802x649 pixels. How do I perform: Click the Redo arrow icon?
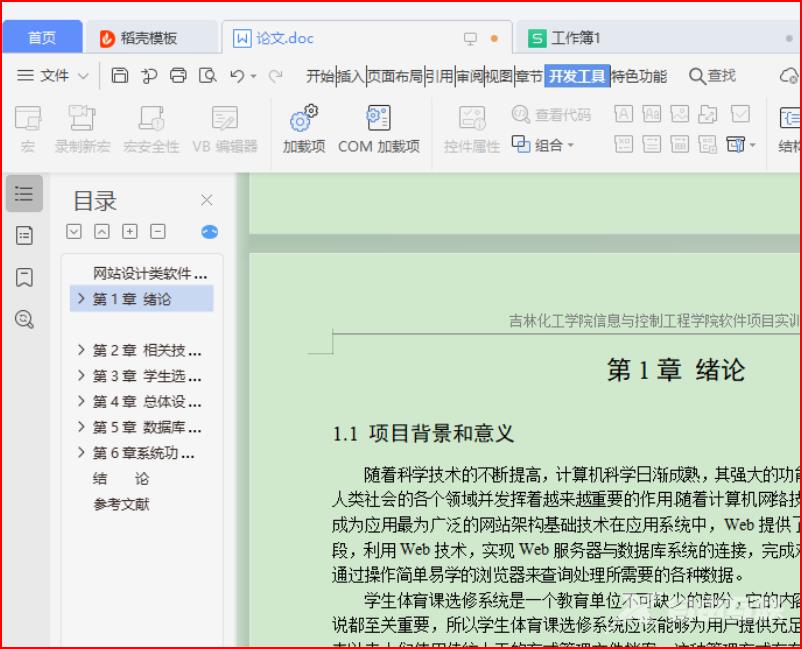(276, 76)
